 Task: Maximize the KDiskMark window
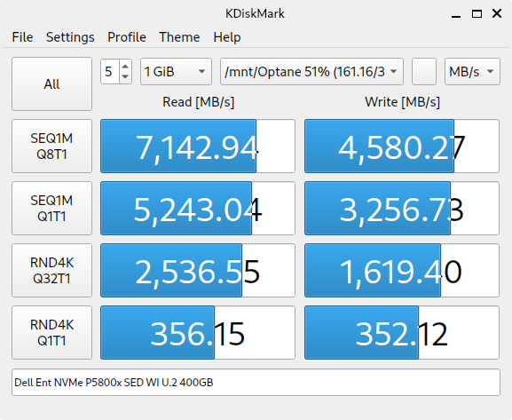tap(477, 13)
